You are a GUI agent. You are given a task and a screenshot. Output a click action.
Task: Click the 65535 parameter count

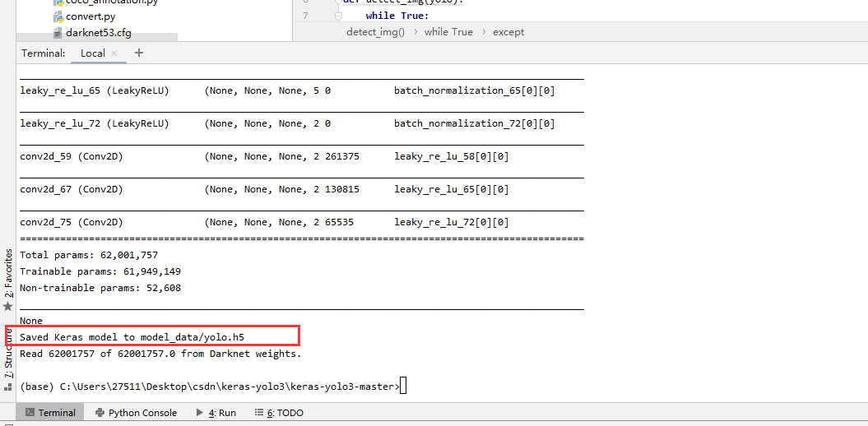click(x=339, y=222)
